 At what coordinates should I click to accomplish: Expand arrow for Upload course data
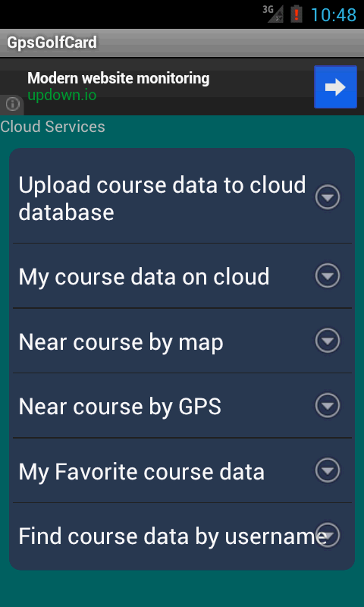tap(328, 198)
